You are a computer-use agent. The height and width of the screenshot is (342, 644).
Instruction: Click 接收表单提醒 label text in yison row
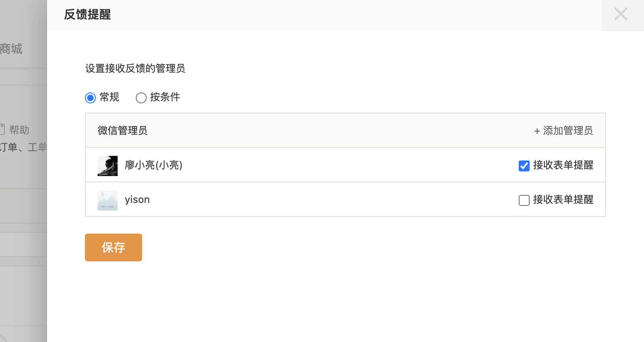[x=563, y=200]
